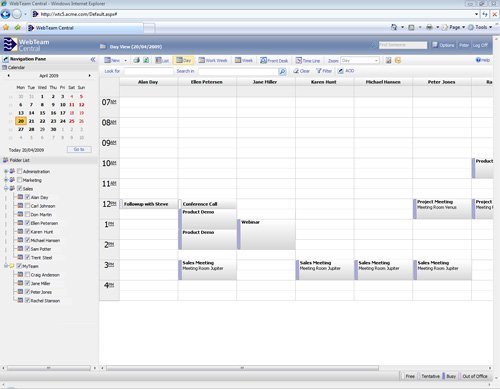
Task: Click the orange icon after Zoom controls
Action: click(398, 60)
